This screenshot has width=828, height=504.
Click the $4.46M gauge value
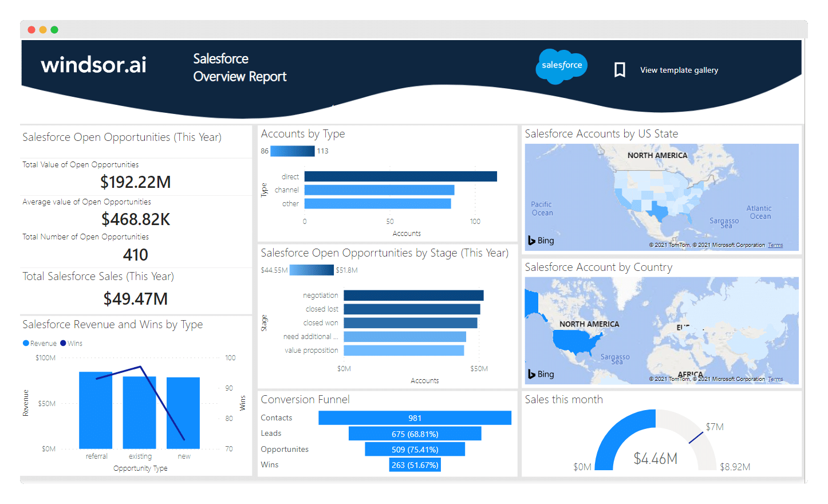click(656, 459)
